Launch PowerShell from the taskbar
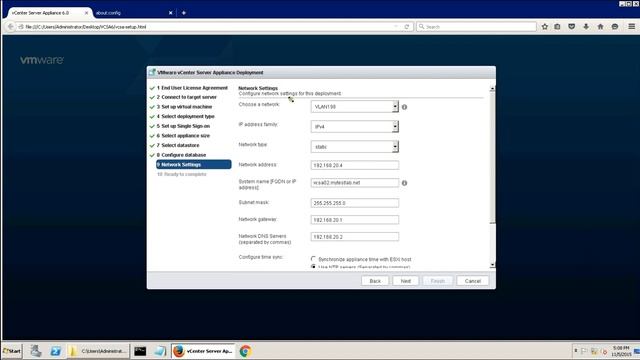Image resolution: width=640 pixels, height=360 pixels. [56, 351]
